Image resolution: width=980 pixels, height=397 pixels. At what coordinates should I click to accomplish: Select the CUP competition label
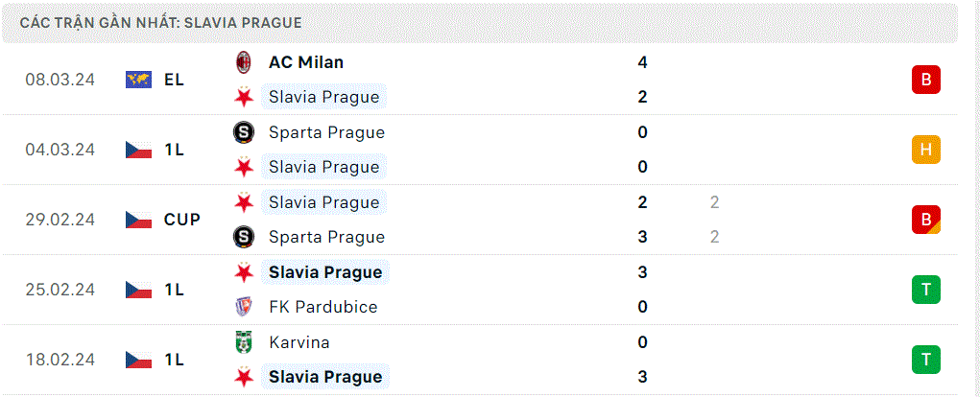(x=182, y=220)
